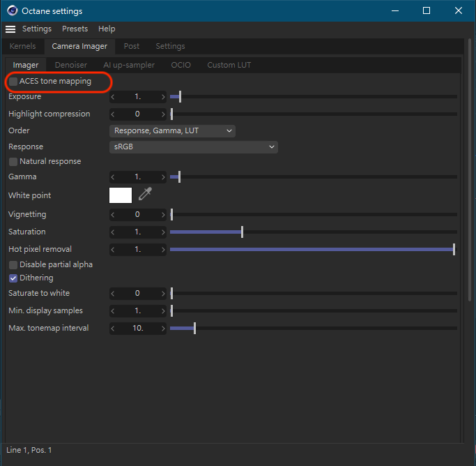The image size is (476, 466).
Task: Uncheck the Dithering option
Action: coord(13,278)
